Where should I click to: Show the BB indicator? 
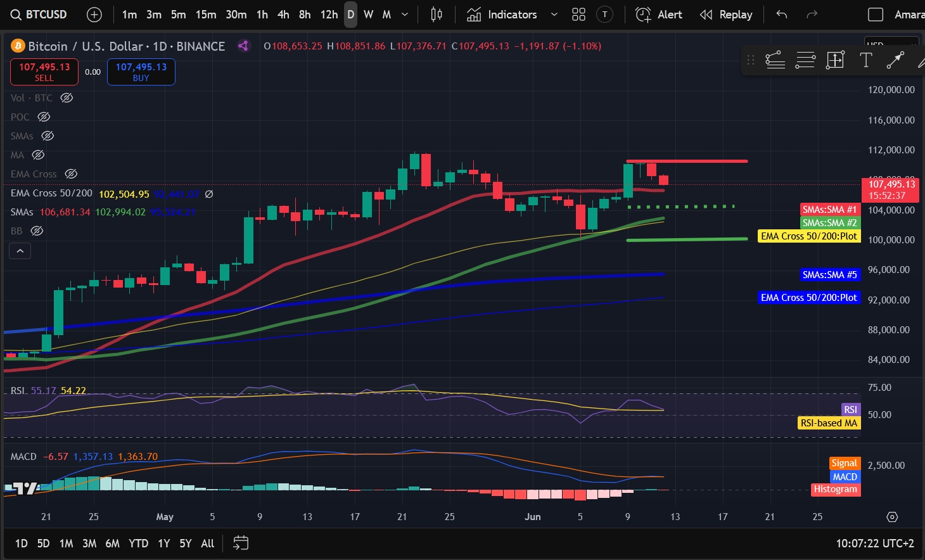37,231
